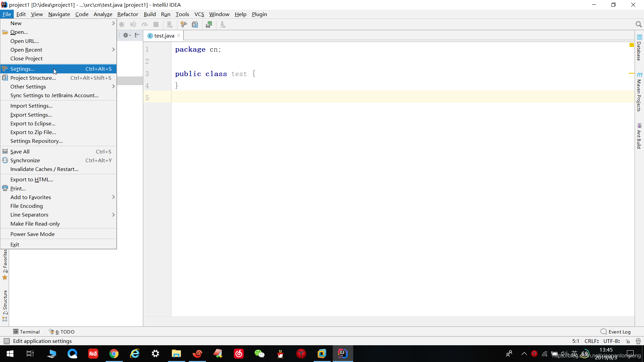The width and height of the screenshot is (644, 362).
Task: Open Project Structure toolbar icon
Action: click(x=195, y=24)
